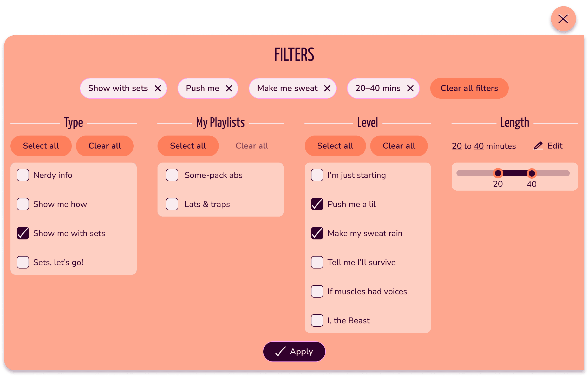The image size is (588, 376).
Task: Click the 40-minute slider handle
Action: (532, 173)
